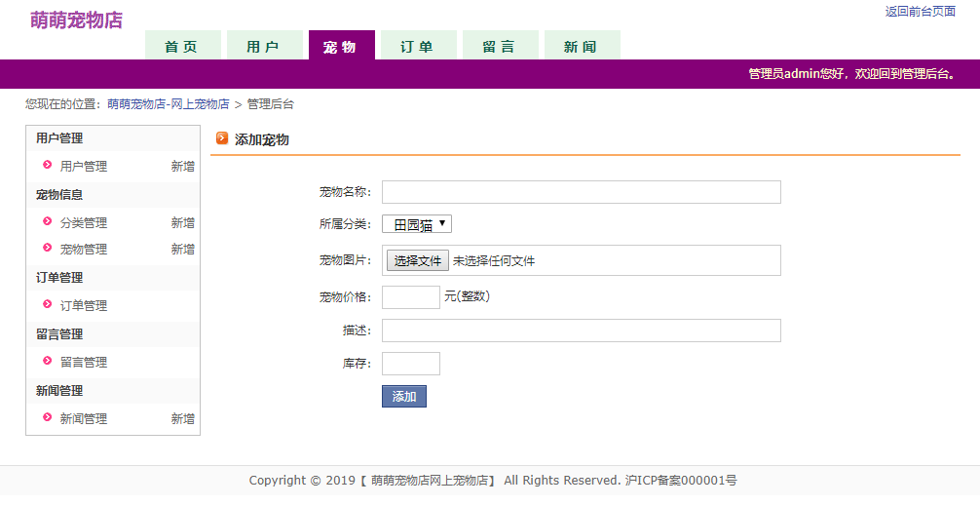Click the pink bullet icon next to 留言管理
This screenshot has height=506, width=980.
pyautogui.click(x=48, y=361)
